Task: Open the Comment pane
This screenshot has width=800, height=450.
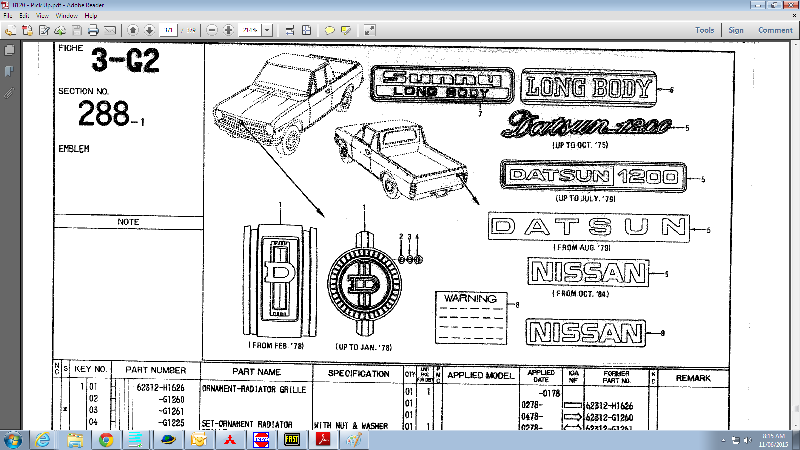Action: (x=775, y=31)
